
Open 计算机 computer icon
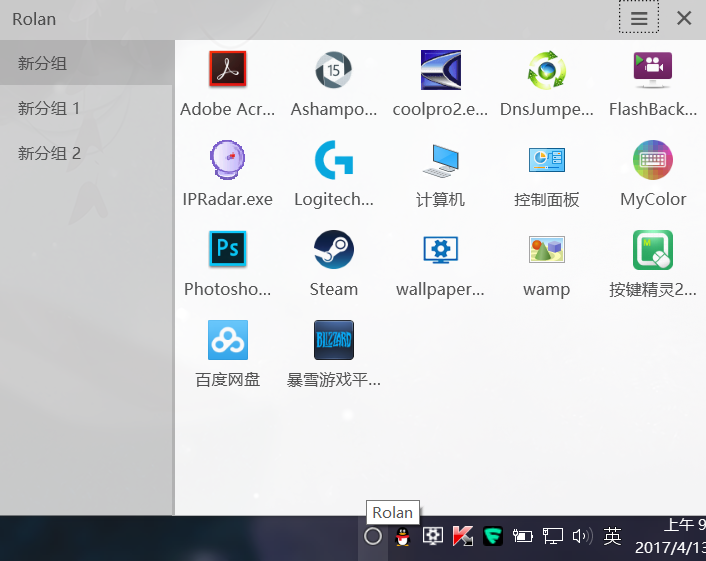(x=440, y=160)
